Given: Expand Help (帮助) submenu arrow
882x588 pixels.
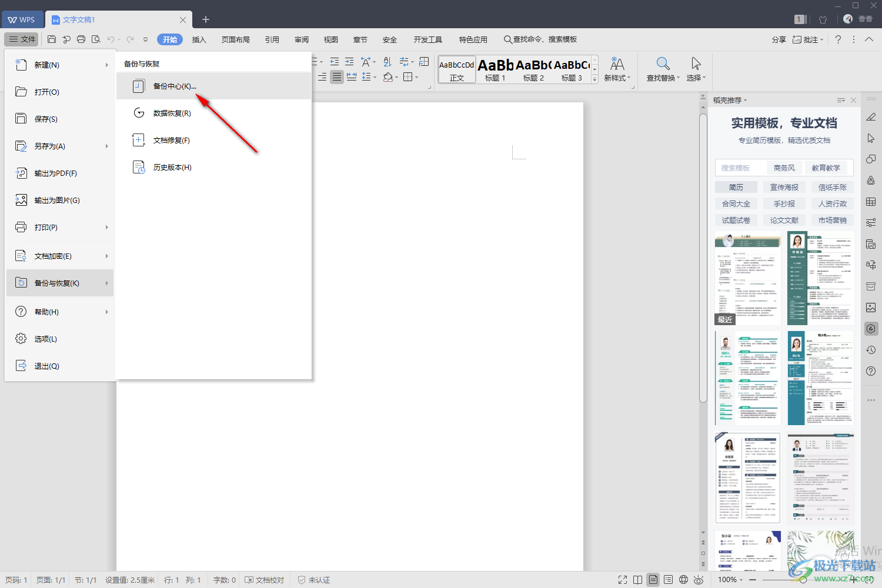Looking at the screenshot, I should click(x=107, y=312).
